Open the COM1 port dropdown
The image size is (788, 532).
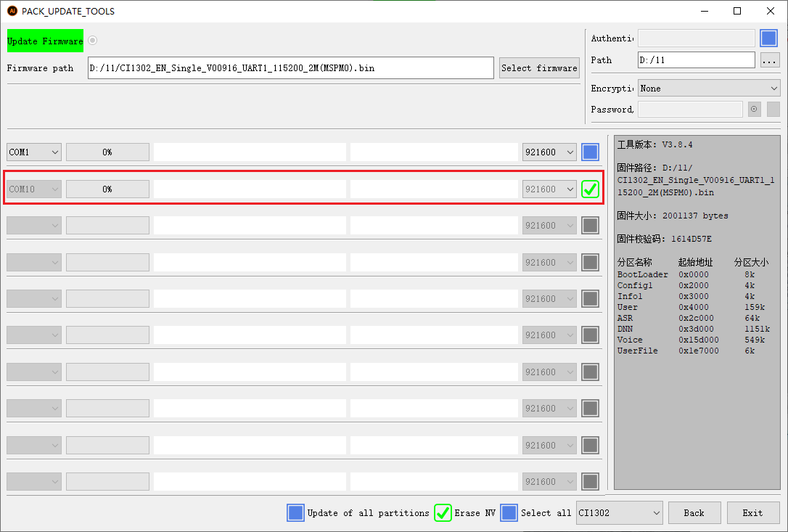pos(33,152)
